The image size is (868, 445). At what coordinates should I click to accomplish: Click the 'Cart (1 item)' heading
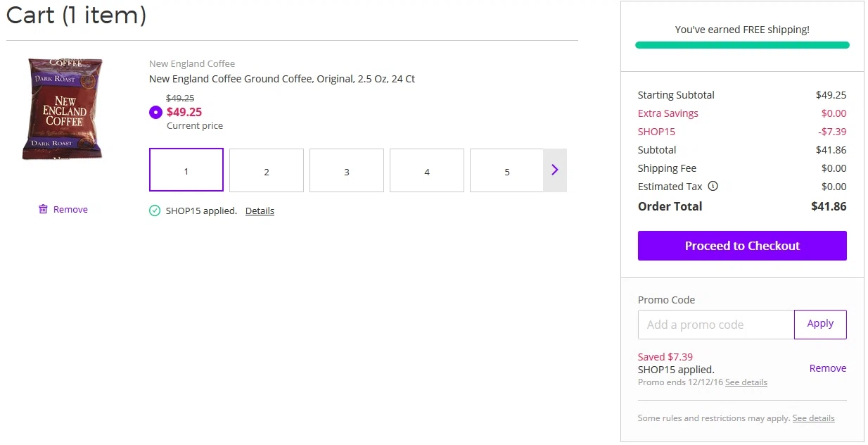(x=76, y=15)
